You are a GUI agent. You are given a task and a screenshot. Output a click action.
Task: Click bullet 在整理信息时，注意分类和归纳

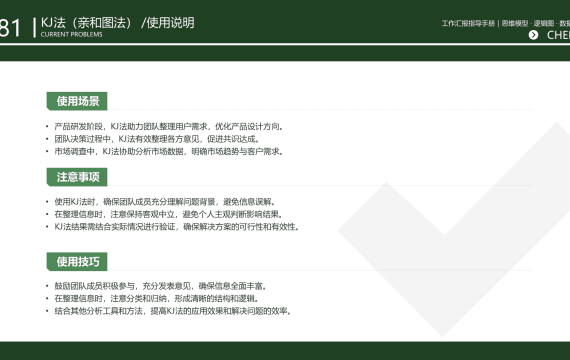[157, 299]
